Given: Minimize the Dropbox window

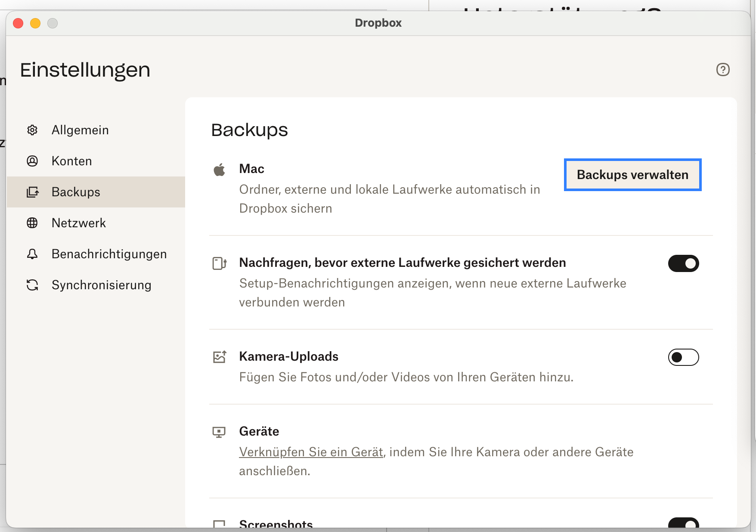Looking at the screenshot, I should (x=35, y=23).
